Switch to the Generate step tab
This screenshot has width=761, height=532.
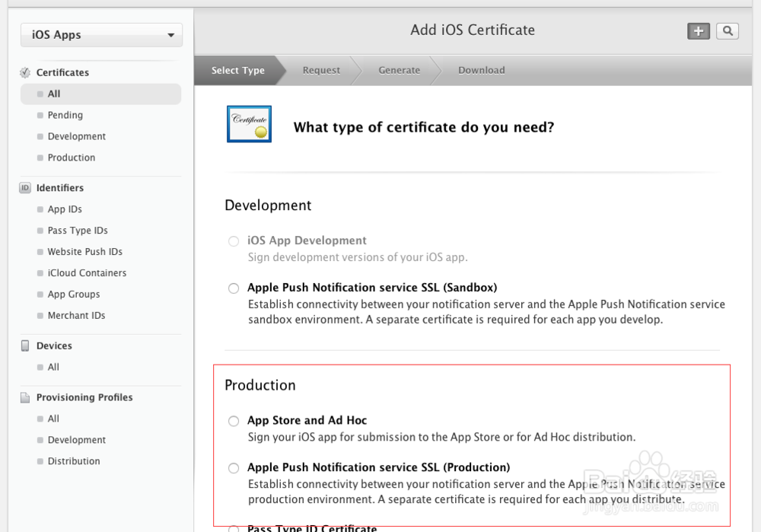coord(399,70)
